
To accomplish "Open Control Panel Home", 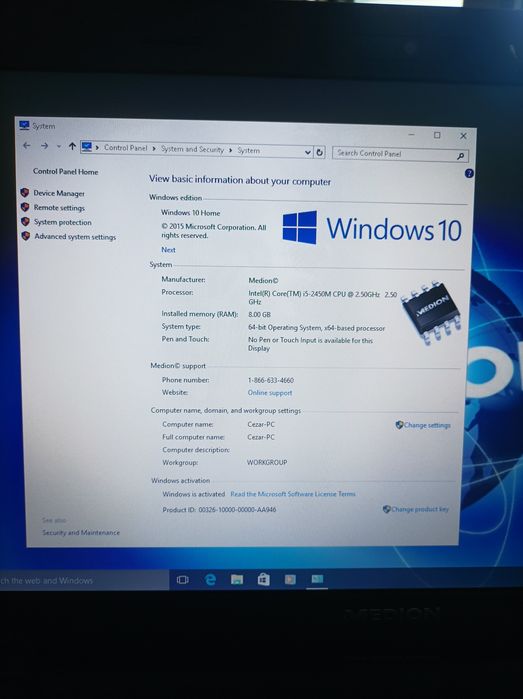I will [x=66, y=172].
